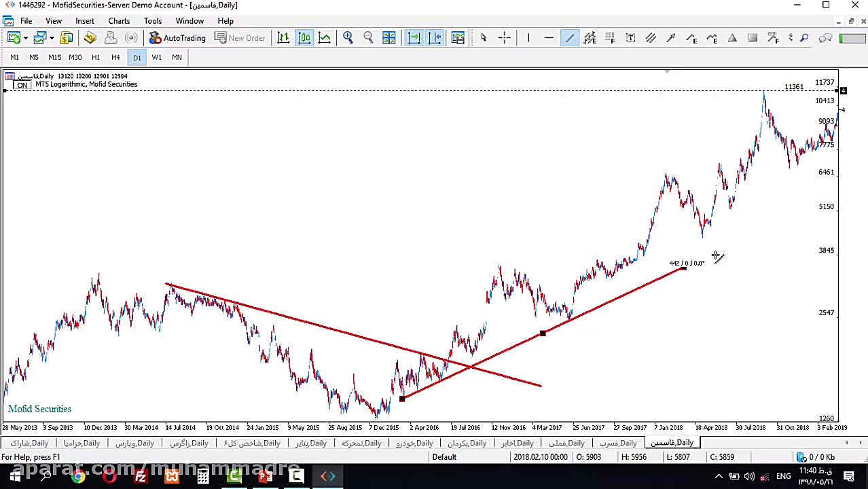Open the Tools menu

pos(152,21)
